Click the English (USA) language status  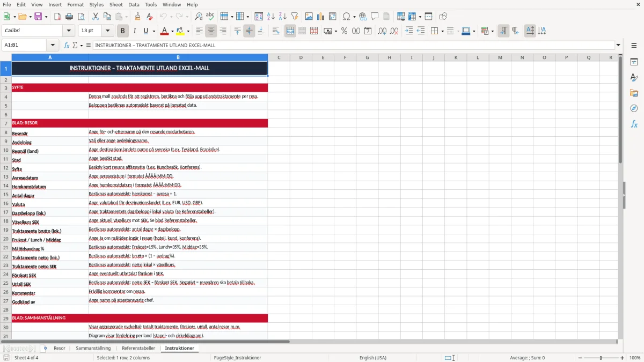[372, 358]
